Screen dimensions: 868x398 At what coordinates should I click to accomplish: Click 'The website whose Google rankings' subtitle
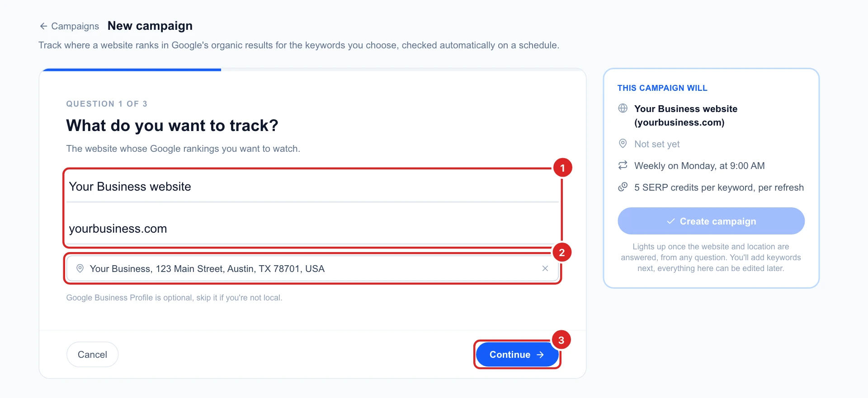[x=183, y=149]
